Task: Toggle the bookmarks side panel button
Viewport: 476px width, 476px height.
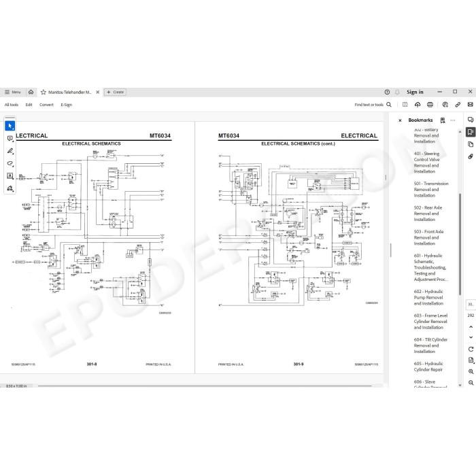Action: tap(471, 132)
